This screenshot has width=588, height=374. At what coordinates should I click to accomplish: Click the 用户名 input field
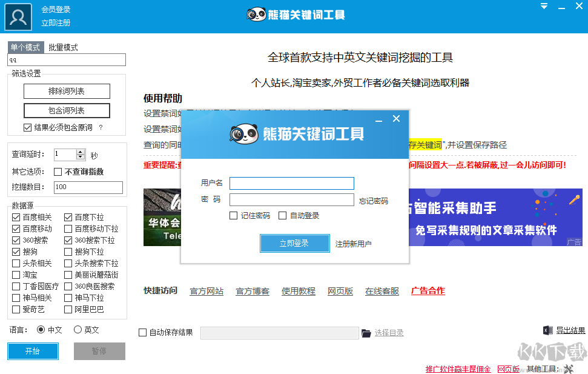(292, 183)
